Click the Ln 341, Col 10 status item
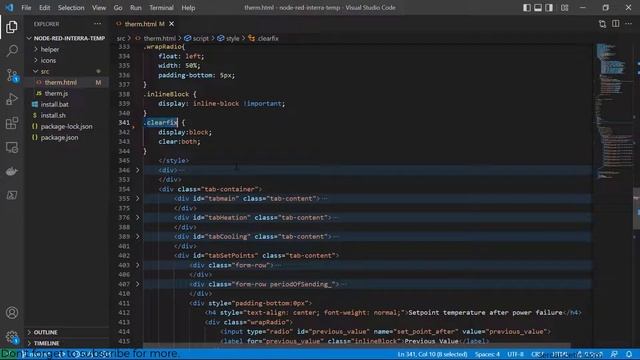Viewport: 640px width, 360px height. (432, 354)
